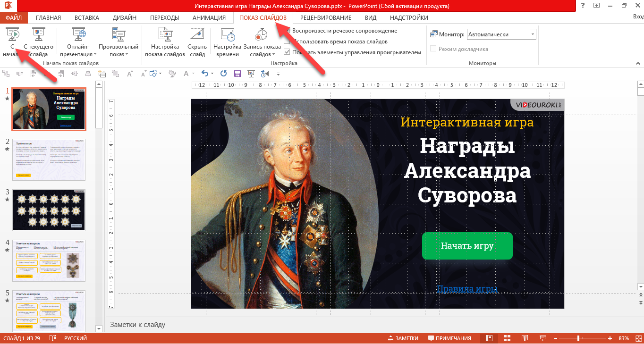Click the Font color A icon
644x344 pixels.
[186, 74]
